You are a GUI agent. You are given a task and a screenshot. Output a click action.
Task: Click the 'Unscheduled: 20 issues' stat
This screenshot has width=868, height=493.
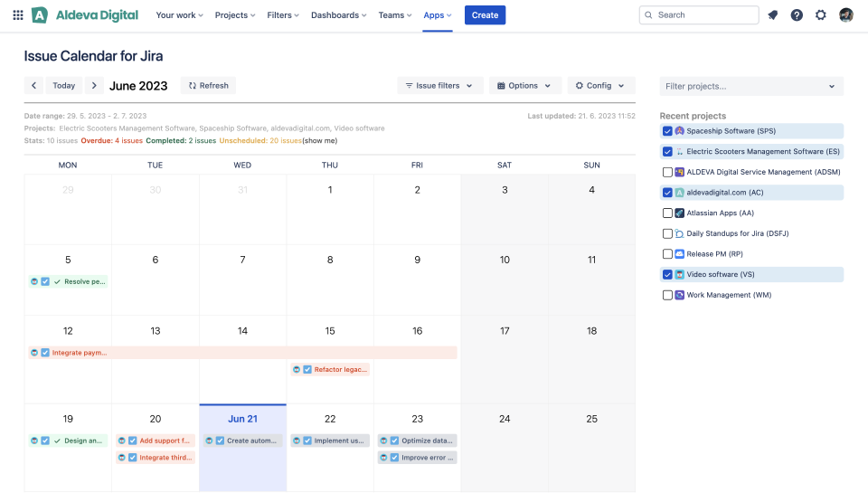click(260, 141)
